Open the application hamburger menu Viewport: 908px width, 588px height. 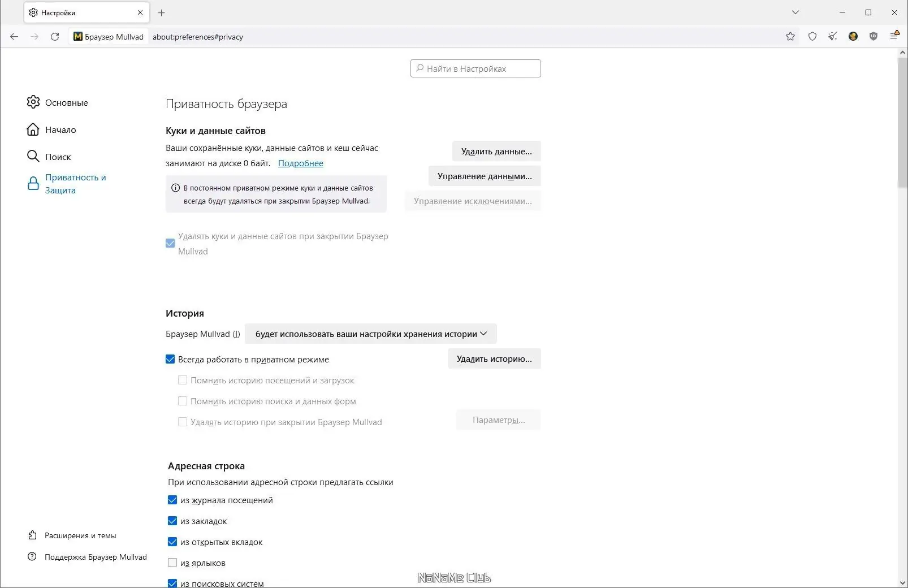pos(894,36)
